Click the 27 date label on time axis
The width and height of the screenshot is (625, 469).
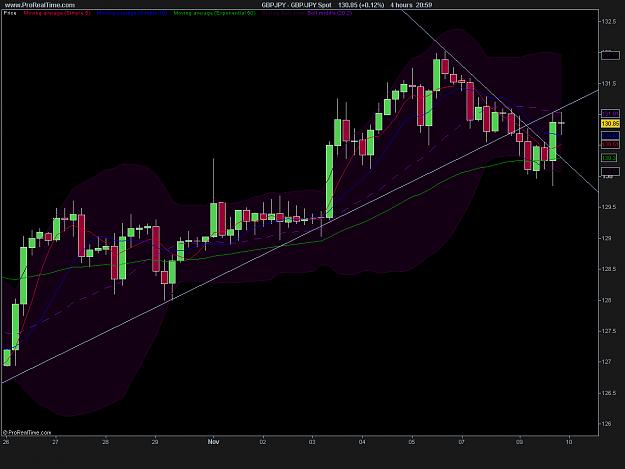point(55,442)
